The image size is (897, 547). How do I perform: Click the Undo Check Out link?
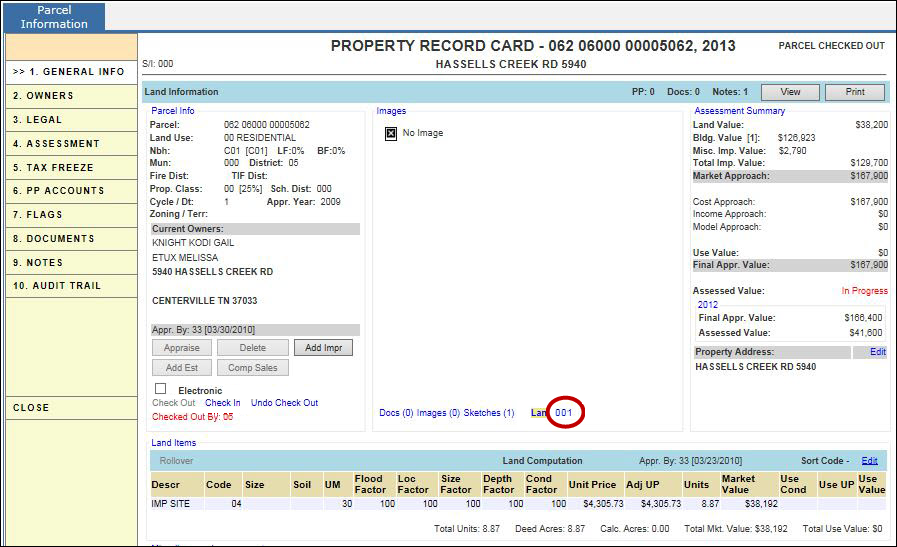(x=284, y=403)
